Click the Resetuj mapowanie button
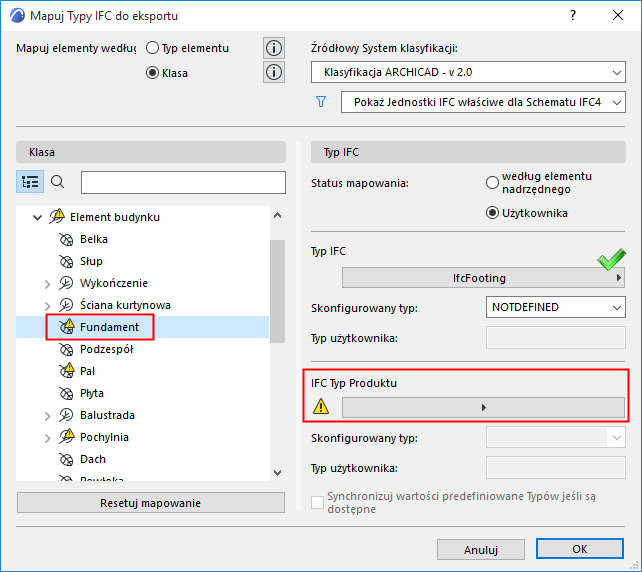The height and width of the screenshot is (572, 642). click(151, 503)
